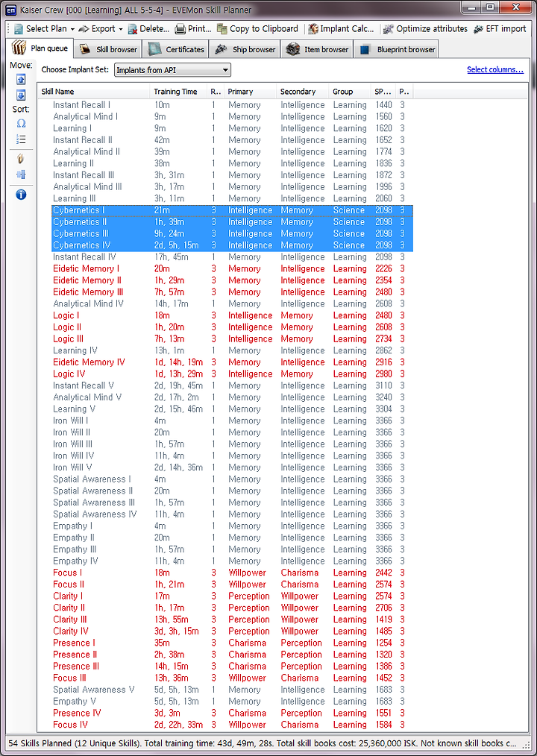
Task: Sort by the Primary column header
Action: (x=250, y=92)
